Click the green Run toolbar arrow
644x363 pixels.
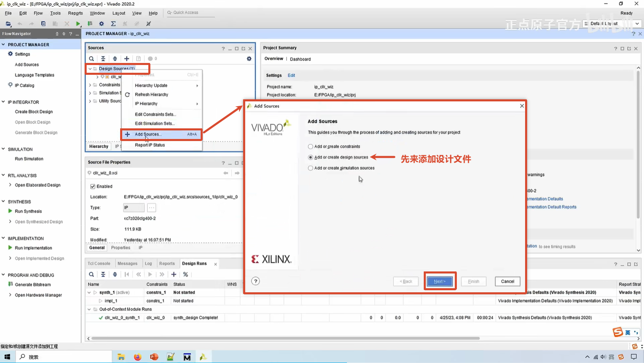[x=78, y=24]
